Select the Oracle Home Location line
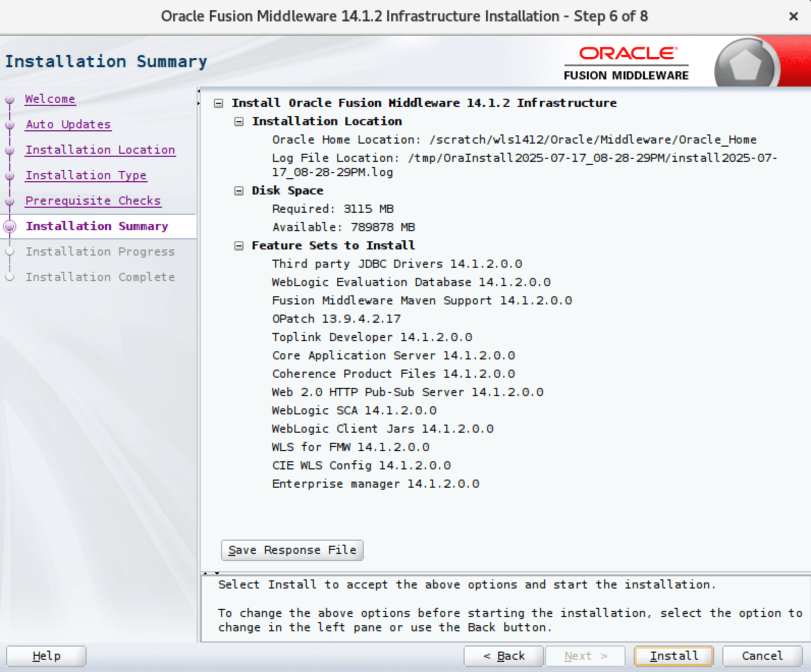811x672 pixels. tap(514, 140)
